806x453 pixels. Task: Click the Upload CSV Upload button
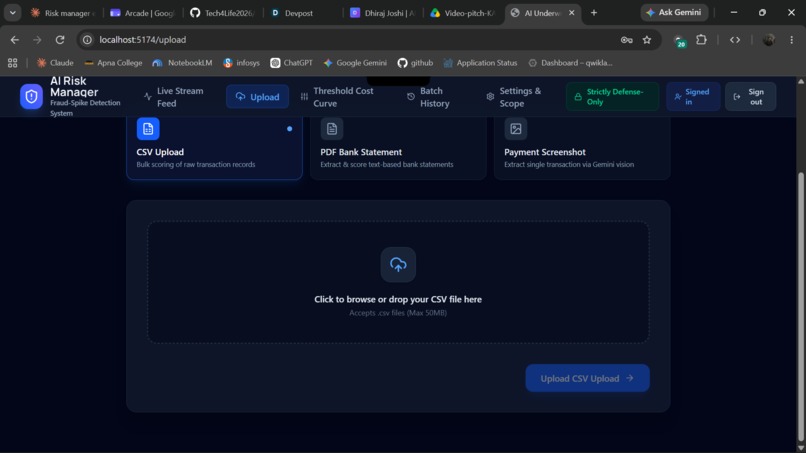(x=588, y=378)
